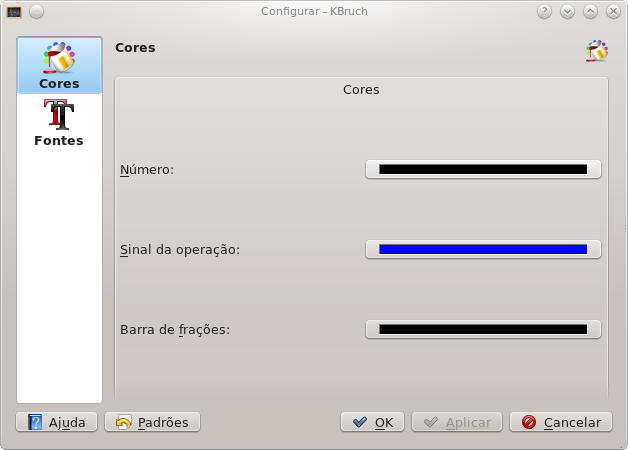
Task: Change the Barra de frações color
Action: 483,329
